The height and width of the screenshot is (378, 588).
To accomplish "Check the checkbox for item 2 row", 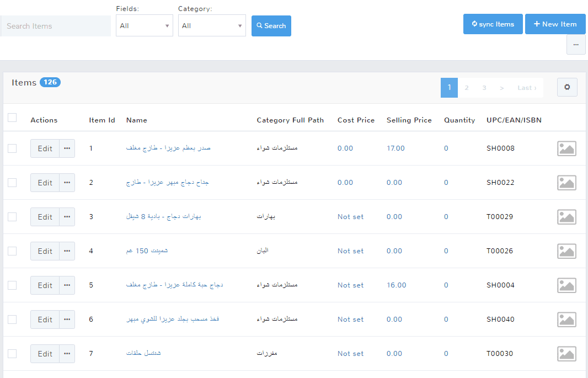I will coord(12,183).
